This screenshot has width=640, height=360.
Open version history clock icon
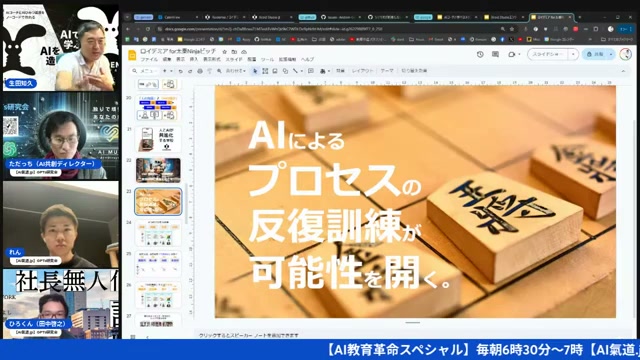[x=480, y=54]
